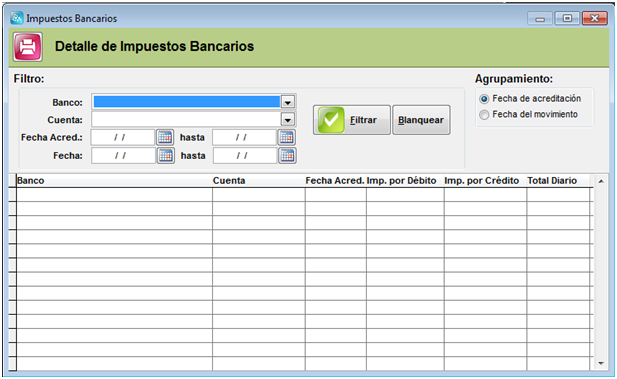Open calendar for Fecha end date
The height and width of the screenshot is (379, 617).
coord(287,155)
